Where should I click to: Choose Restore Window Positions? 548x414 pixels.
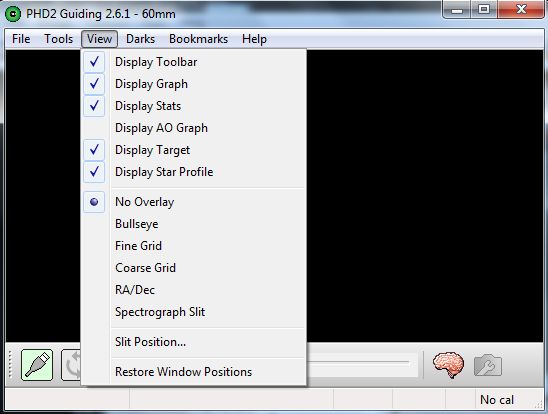[x=194, y=372]
